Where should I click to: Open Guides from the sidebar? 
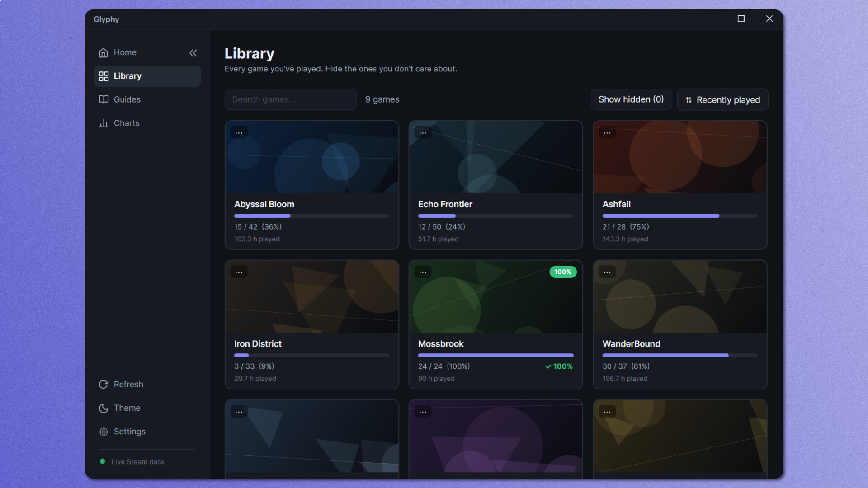[x=147, y=99]
